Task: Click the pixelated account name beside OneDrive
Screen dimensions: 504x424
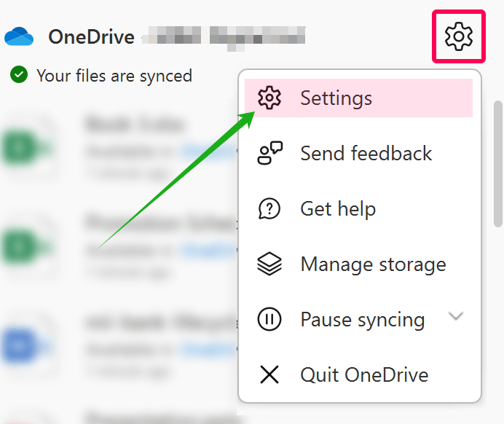Action: (x=224, y=37)
